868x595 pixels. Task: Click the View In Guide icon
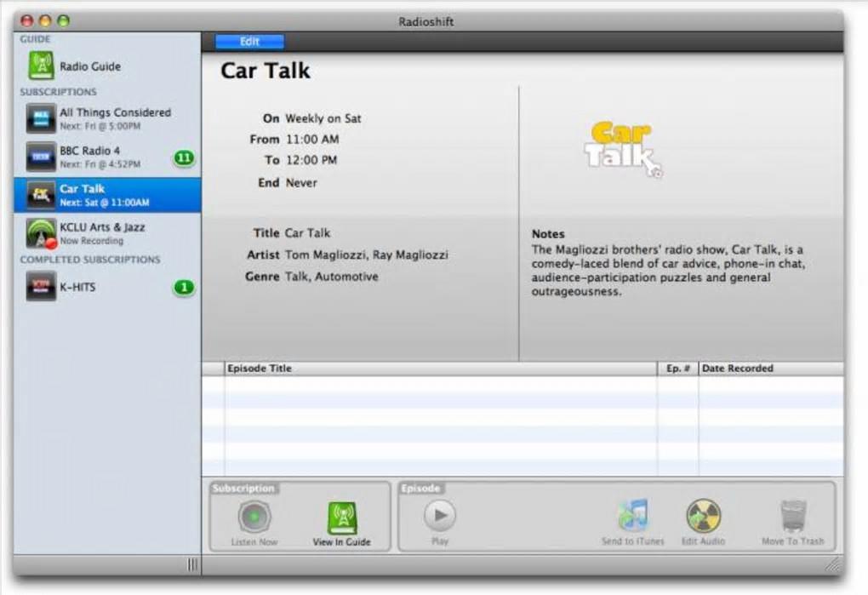point(342,518)
